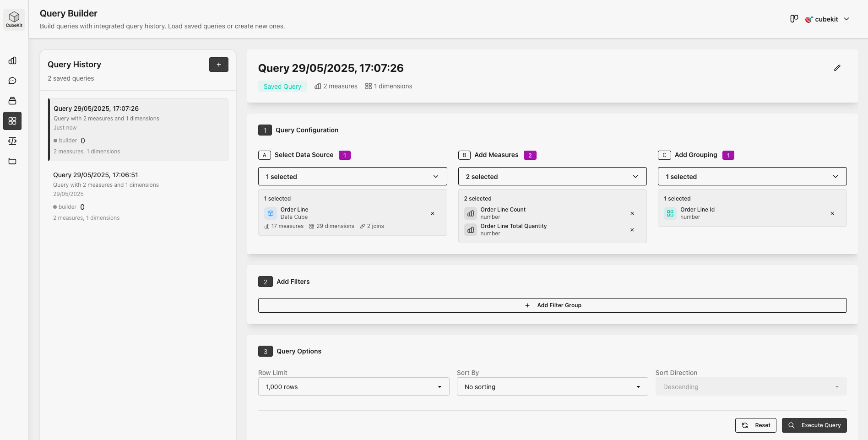Remove Order Line Count measure

632,213
